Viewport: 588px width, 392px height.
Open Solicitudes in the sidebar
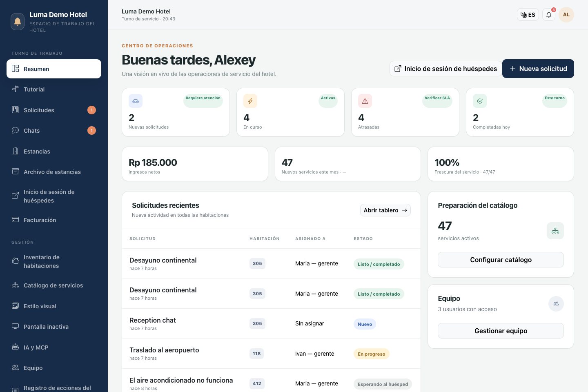(x=54, y=110)
